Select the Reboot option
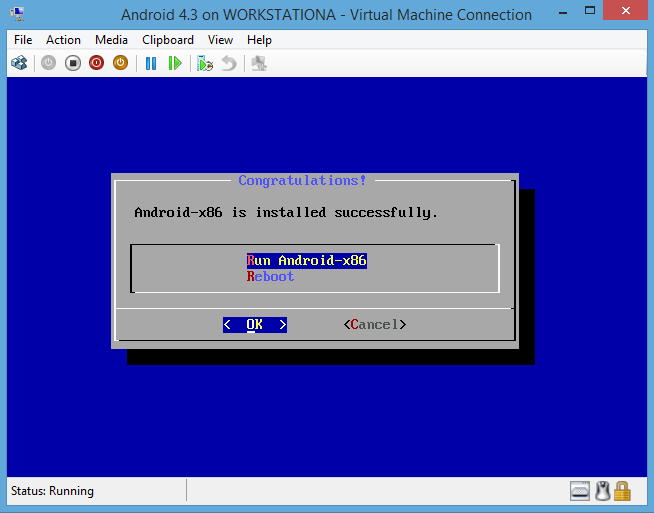The width and height of the screenshot is (654, 513). (x=270, y=277)
